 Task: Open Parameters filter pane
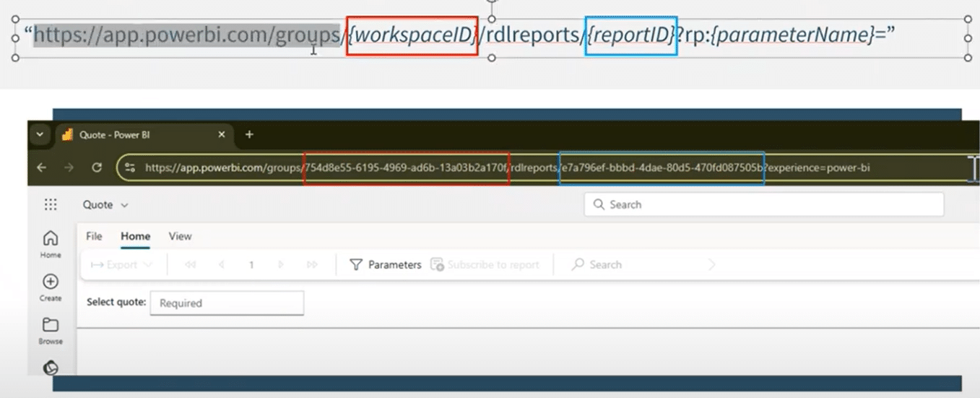click(386, 265)
